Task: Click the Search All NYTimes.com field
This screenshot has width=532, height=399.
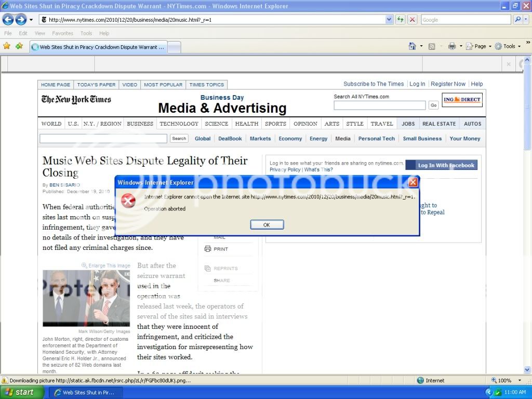Action: tap(379, 105)
